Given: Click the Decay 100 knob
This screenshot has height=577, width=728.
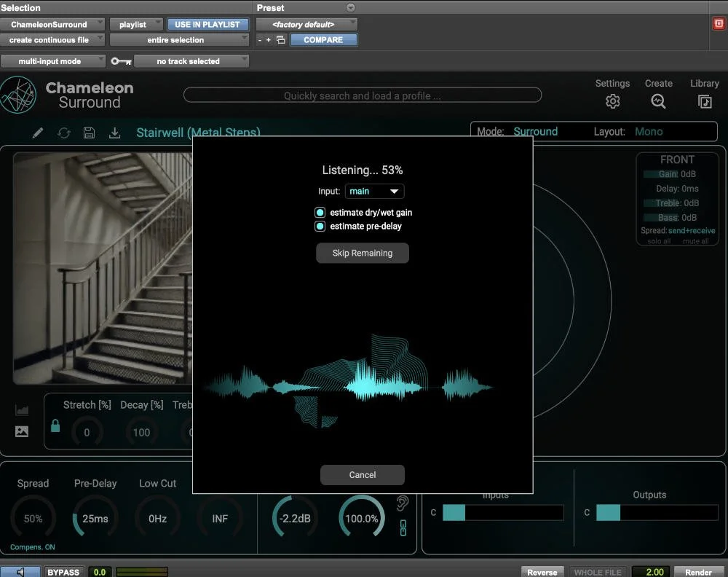Looking at the screenshot, I should point(141,433).
